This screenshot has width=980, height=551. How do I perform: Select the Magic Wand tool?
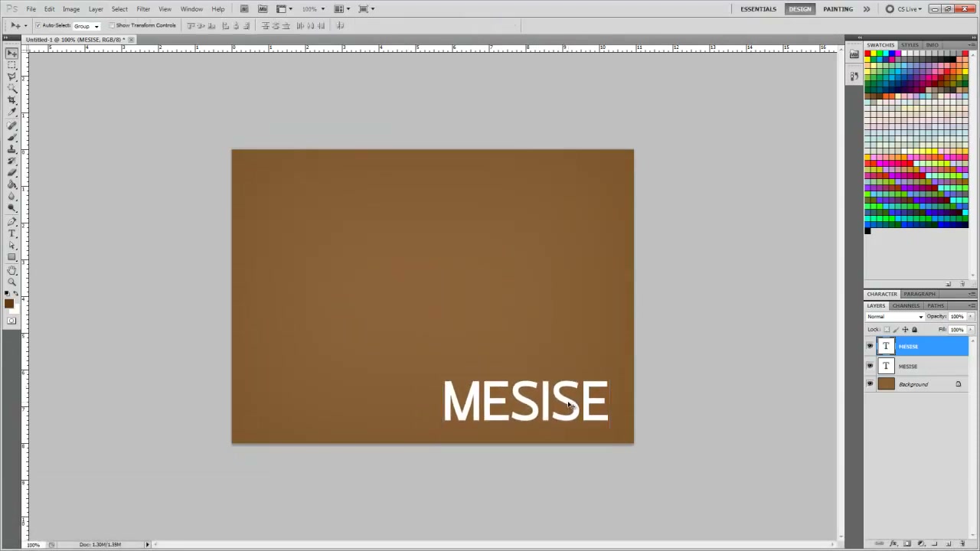coord(12,88)
